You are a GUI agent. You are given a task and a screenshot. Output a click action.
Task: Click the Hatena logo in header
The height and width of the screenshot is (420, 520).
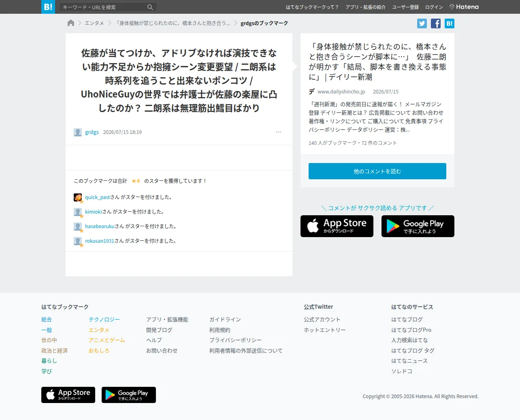[x=464, y=7]
